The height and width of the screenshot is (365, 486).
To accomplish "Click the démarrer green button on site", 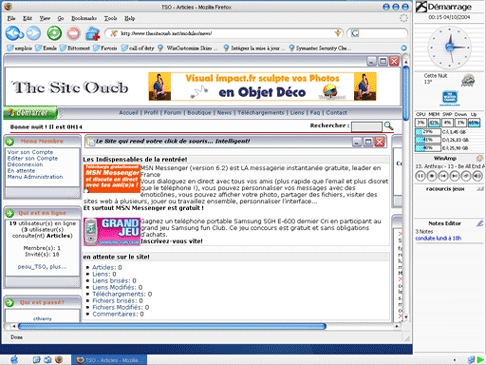I will point(31,113).
